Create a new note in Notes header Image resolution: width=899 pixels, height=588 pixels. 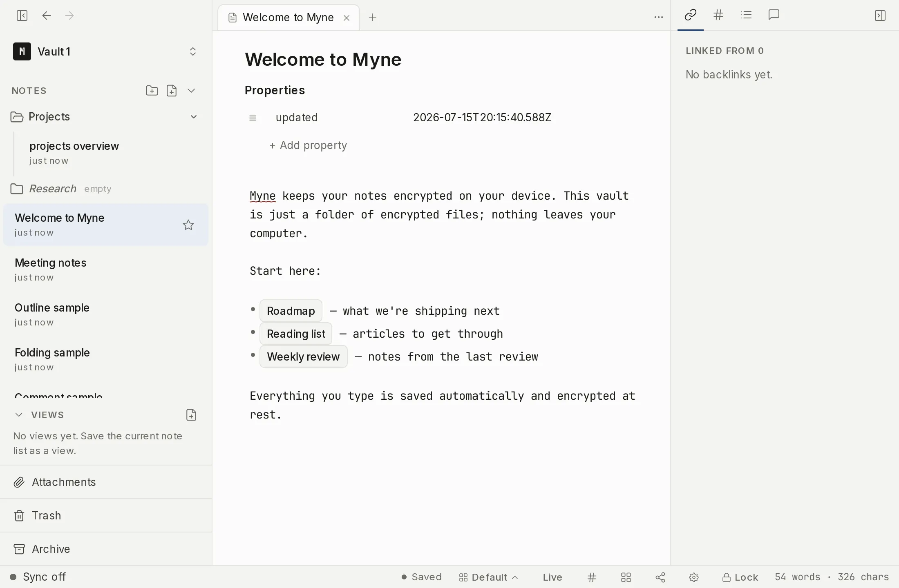point(172,91)
